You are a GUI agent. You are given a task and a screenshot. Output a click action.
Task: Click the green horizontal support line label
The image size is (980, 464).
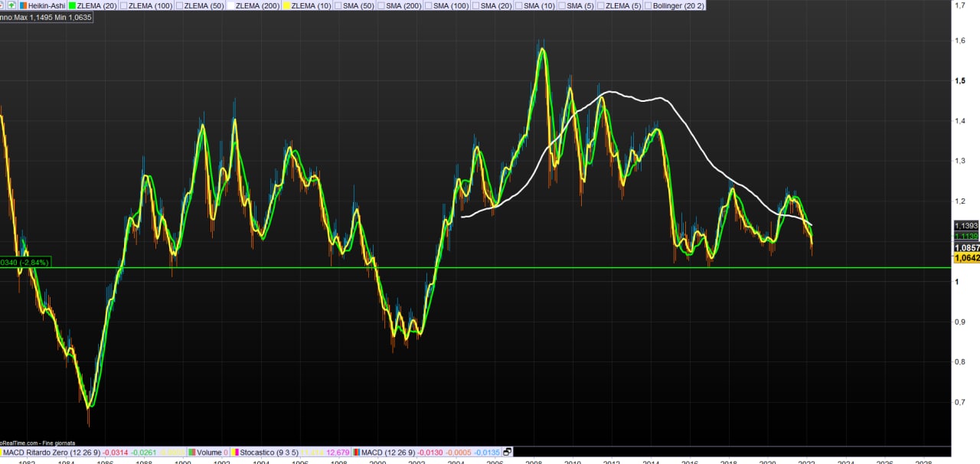click(x=24, y=262)
